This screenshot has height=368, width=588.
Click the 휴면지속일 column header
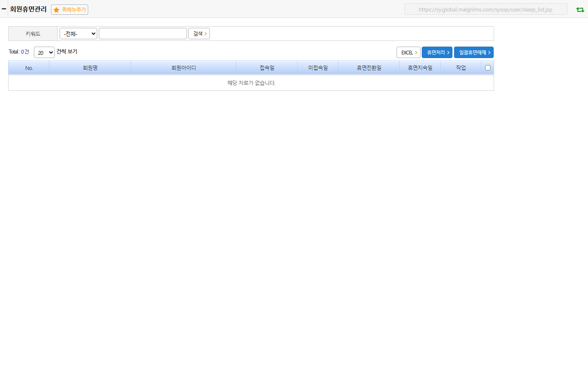[420, 68]
